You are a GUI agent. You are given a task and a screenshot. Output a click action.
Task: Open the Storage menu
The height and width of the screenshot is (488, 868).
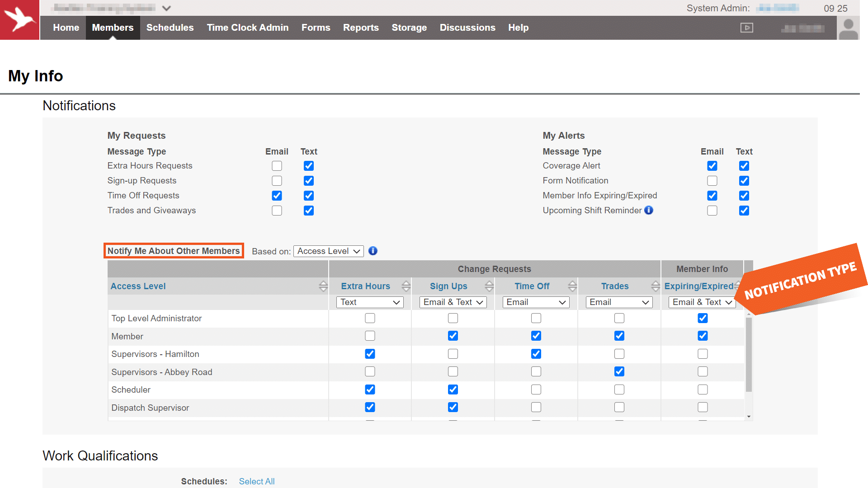409,28
